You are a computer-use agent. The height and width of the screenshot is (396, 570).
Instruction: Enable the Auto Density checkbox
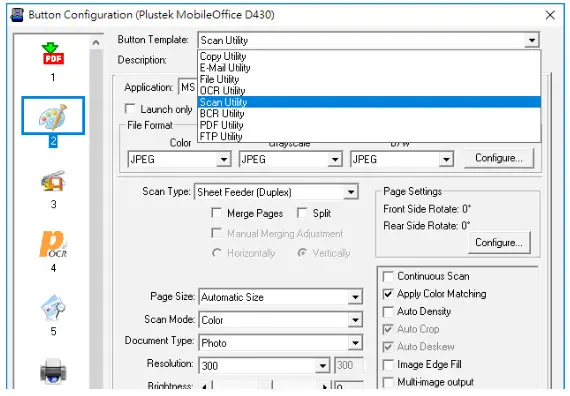(x=388, y=312)
